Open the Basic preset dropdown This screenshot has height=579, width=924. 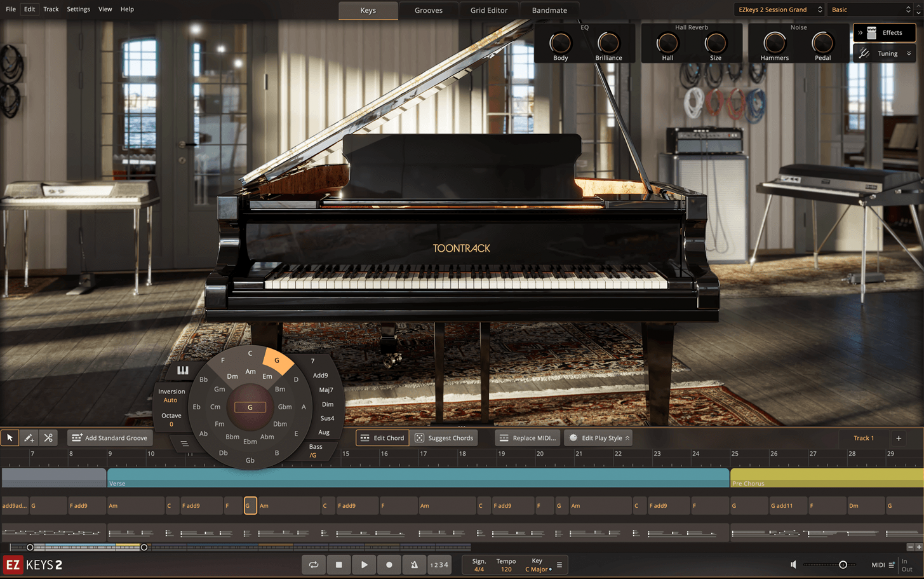coord(871,10)
